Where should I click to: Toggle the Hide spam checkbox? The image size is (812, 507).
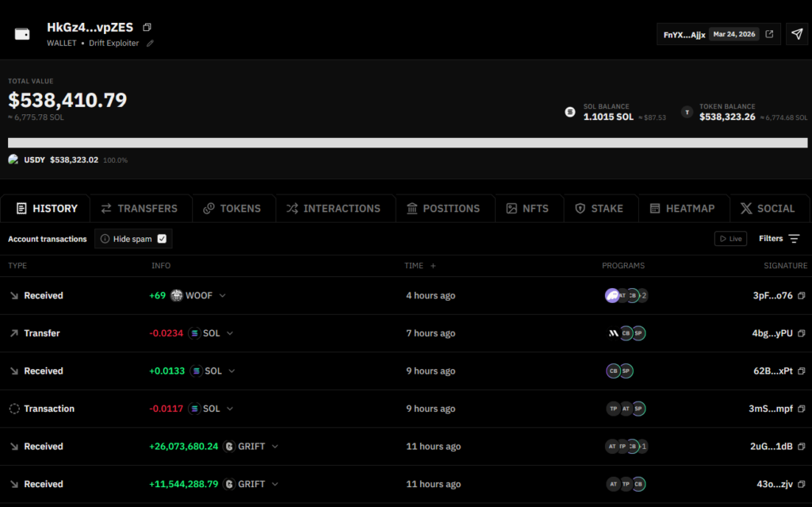click(x=162, y=239)
